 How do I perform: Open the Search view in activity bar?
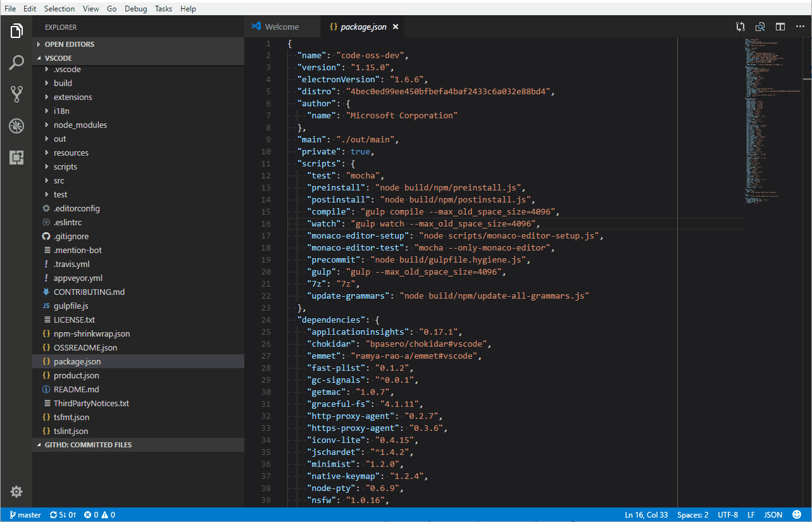pyautogui.click(x=16, y=63)
